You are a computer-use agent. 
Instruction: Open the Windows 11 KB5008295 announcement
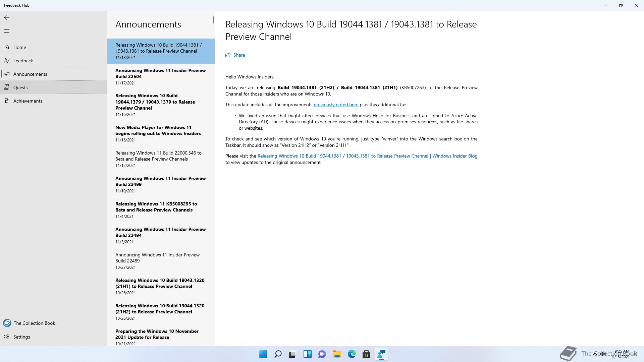pyautogui.click(x=161, y=210)
